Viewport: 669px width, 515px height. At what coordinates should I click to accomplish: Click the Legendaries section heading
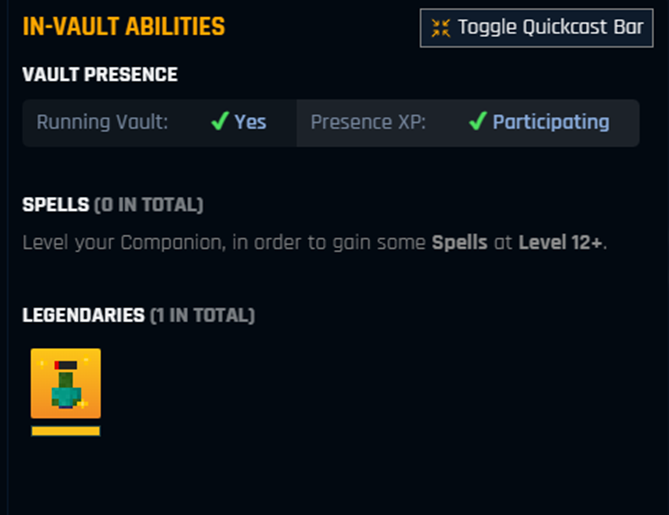[83, 315]
